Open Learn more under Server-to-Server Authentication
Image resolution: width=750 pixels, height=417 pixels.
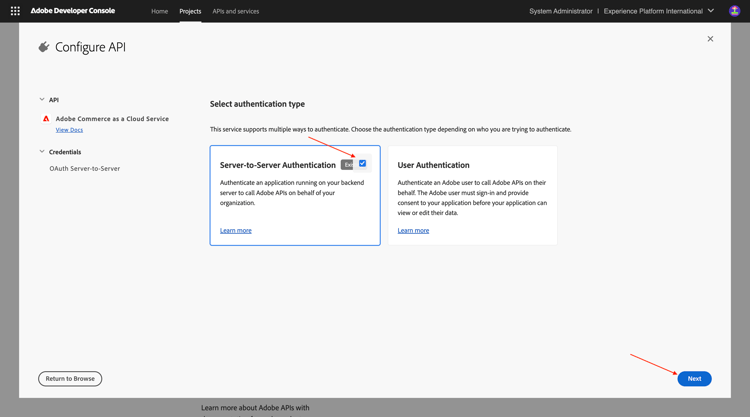coord(236,230)
